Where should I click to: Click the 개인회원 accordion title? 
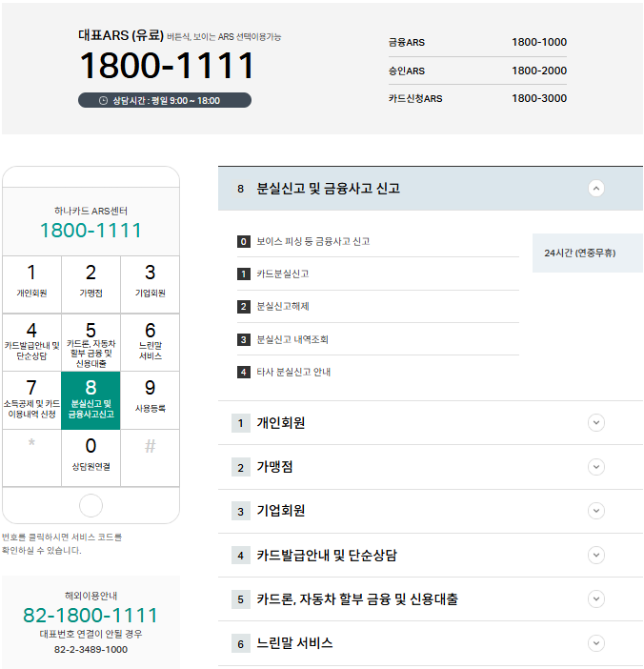281,423
